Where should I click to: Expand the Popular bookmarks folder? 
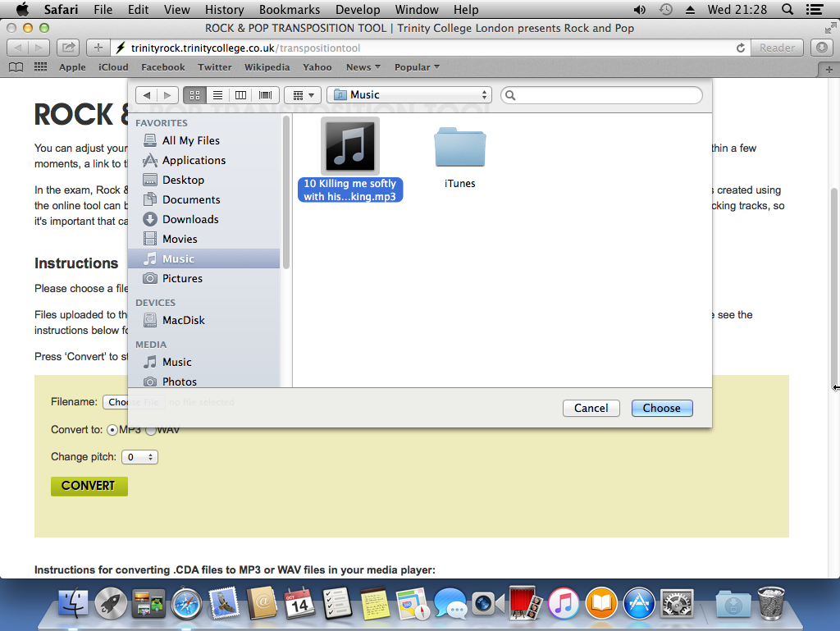click(x=417, y=67)
